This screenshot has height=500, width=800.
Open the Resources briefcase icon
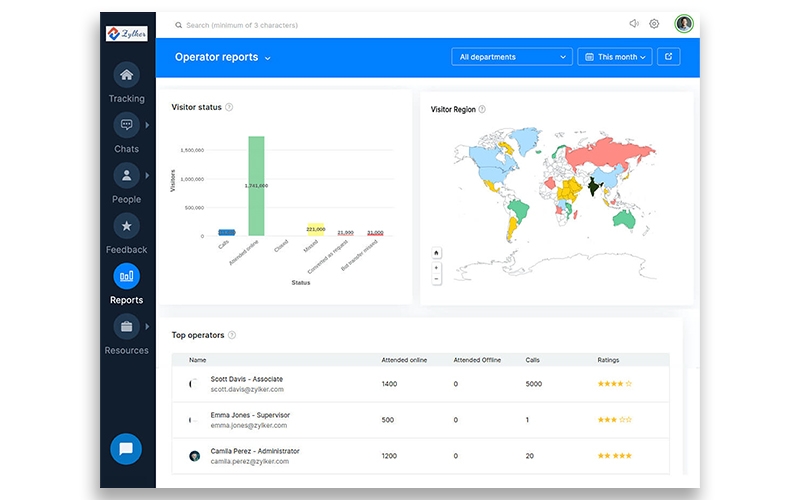click(127, 327)
